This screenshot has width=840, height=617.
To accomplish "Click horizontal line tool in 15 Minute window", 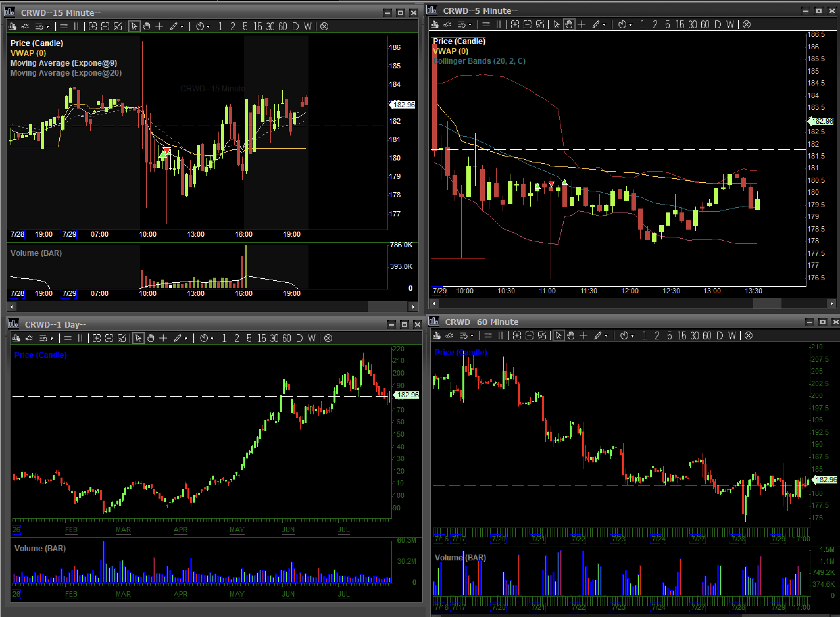I will click(x=64, y=27).
